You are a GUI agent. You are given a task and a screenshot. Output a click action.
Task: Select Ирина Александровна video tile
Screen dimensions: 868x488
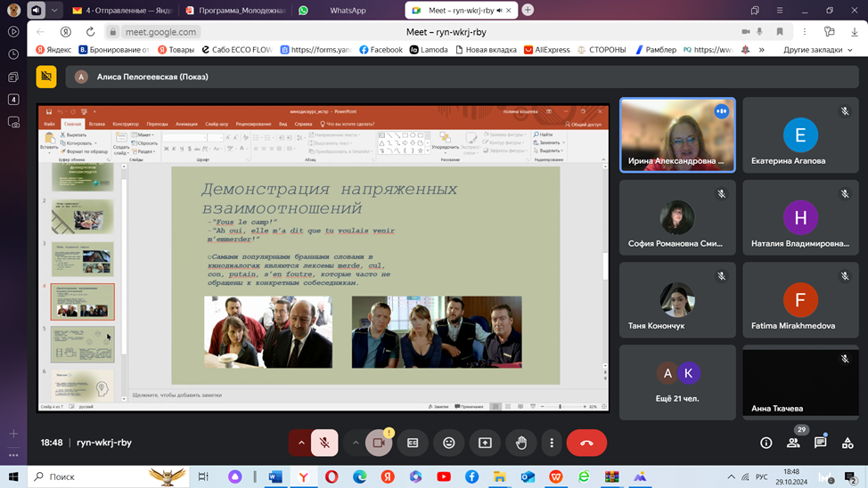[677, 135]
